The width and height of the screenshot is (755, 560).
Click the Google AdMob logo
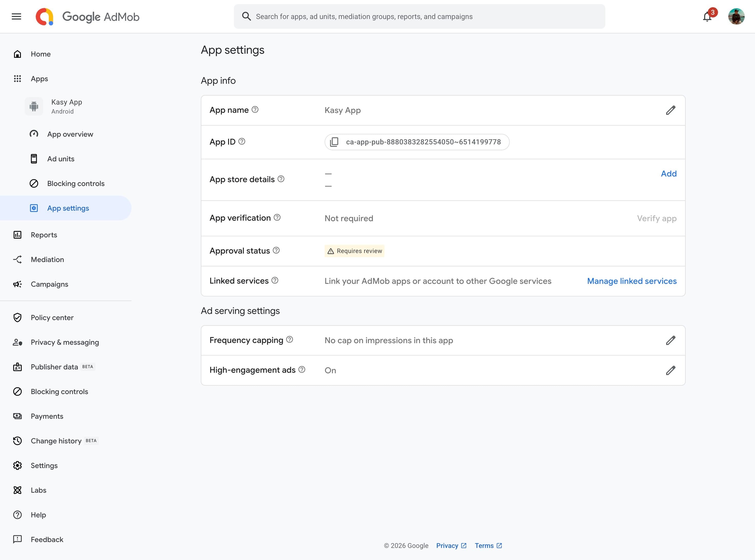pos(87,17)
